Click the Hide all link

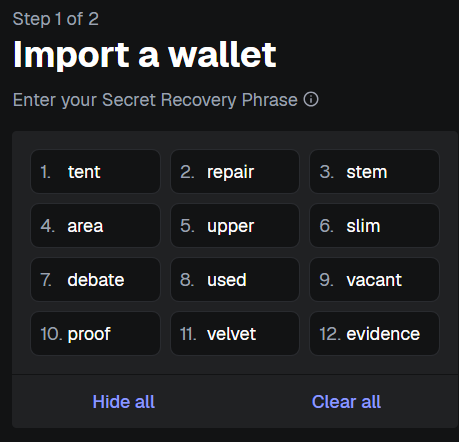(x=124, y=401)
